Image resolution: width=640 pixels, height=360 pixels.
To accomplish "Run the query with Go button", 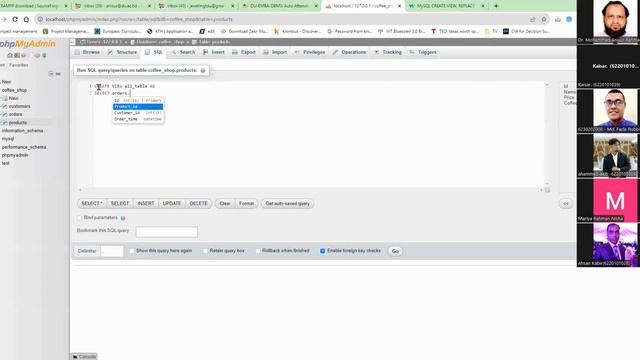I will pos(395,251).
